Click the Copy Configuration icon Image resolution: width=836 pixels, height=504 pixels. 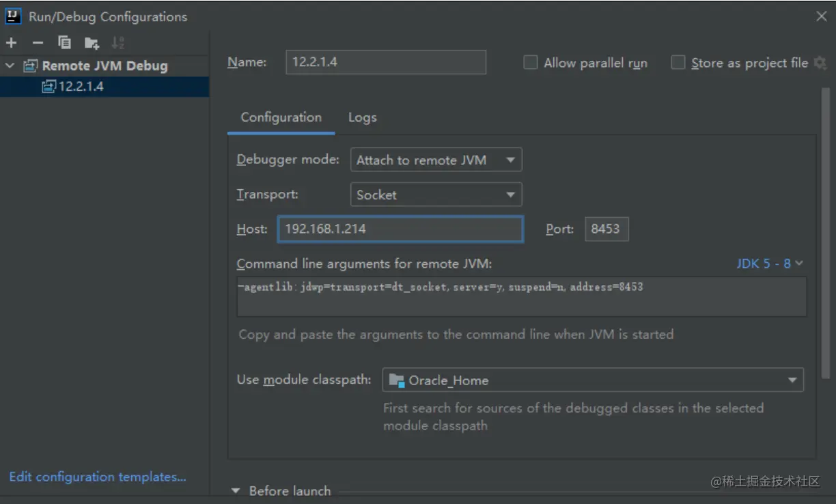[x=65, y=43]
